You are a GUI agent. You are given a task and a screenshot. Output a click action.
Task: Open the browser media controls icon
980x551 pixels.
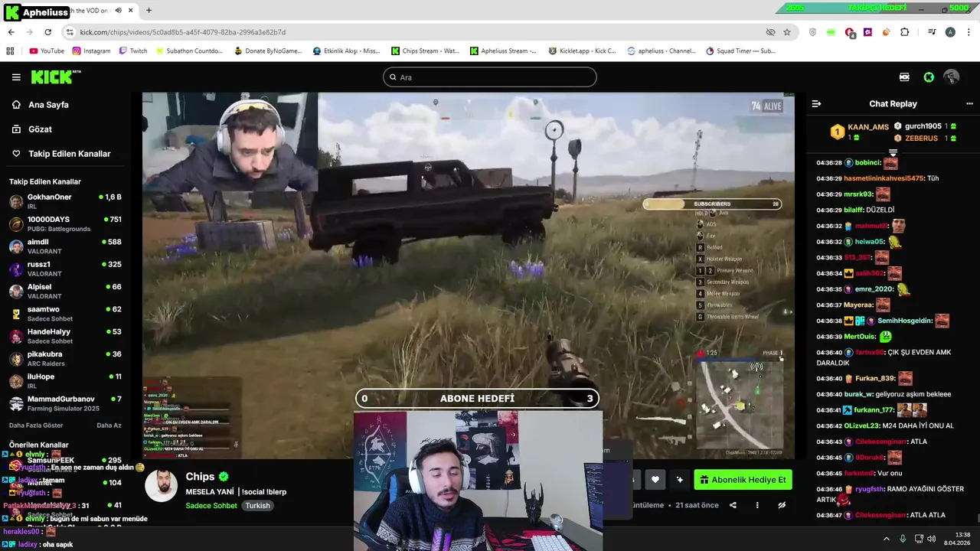pyautogui.click(x=932, y=32)
